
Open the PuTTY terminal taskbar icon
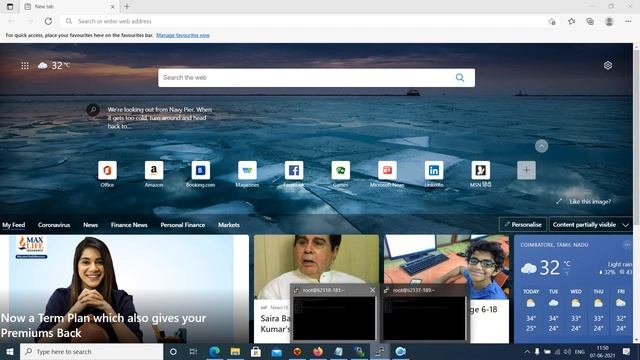[380, 351]
